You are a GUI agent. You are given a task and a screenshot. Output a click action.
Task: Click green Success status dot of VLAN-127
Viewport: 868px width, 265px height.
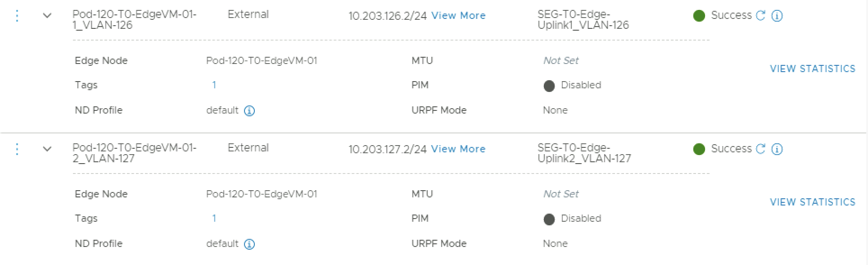point(699,149)
